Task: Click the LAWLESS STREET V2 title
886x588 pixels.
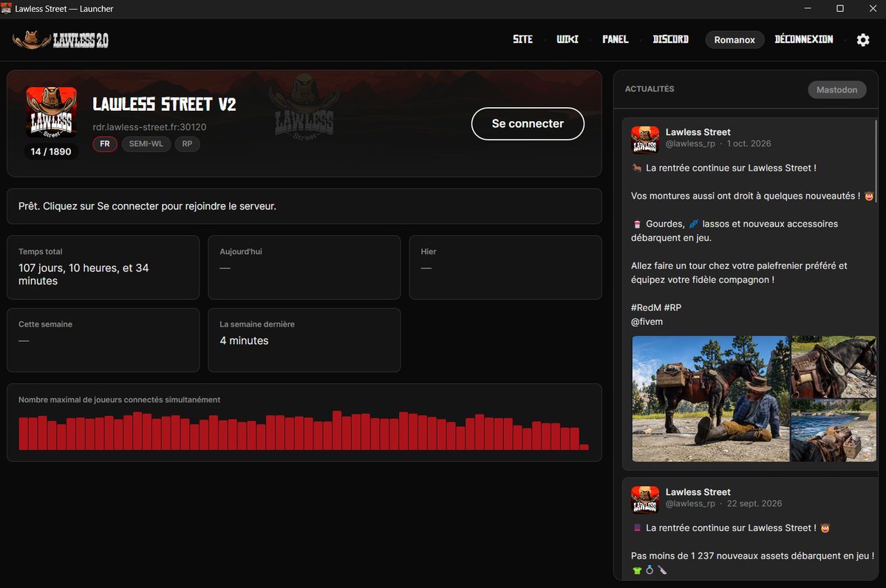Action: click(165, 104)
